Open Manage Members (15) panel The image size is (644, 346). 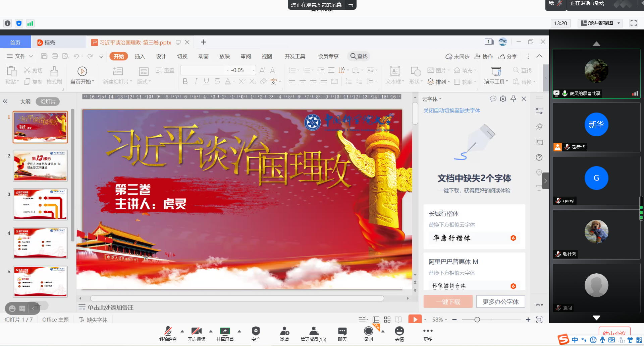click(x=313, y=332)
